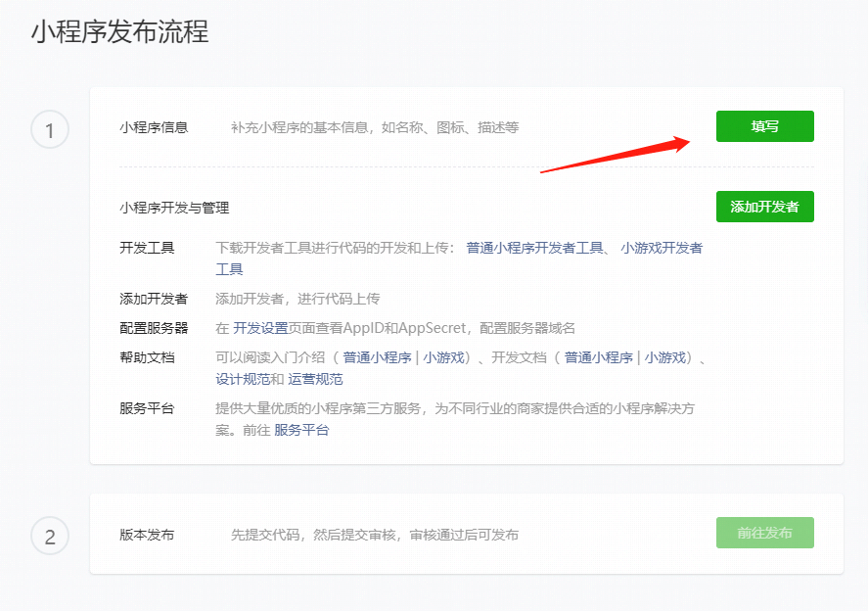This screenshot has height=611, width=868.
Task: Click the green 填写 button
Action: [764, 126]
